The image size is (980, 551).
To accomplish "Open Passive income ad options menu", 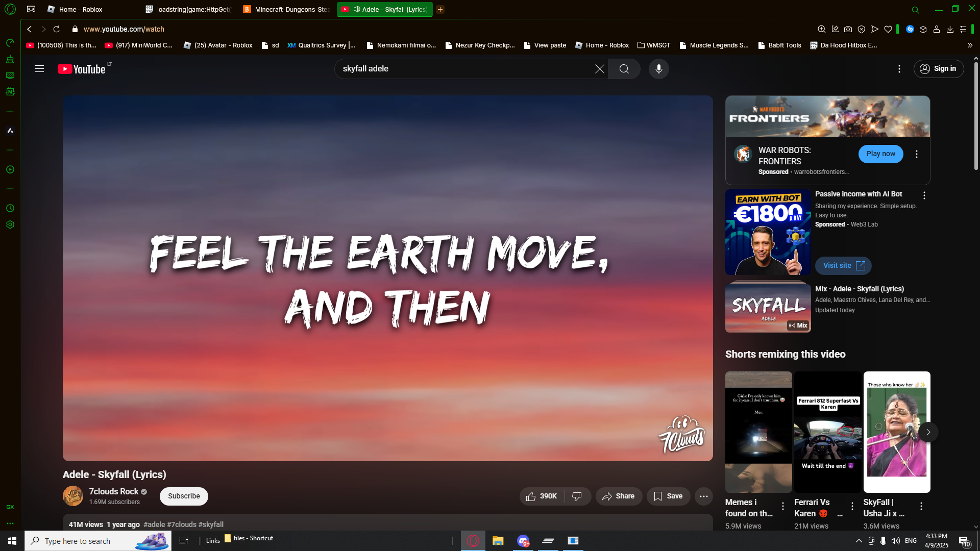I will (924, 195).
